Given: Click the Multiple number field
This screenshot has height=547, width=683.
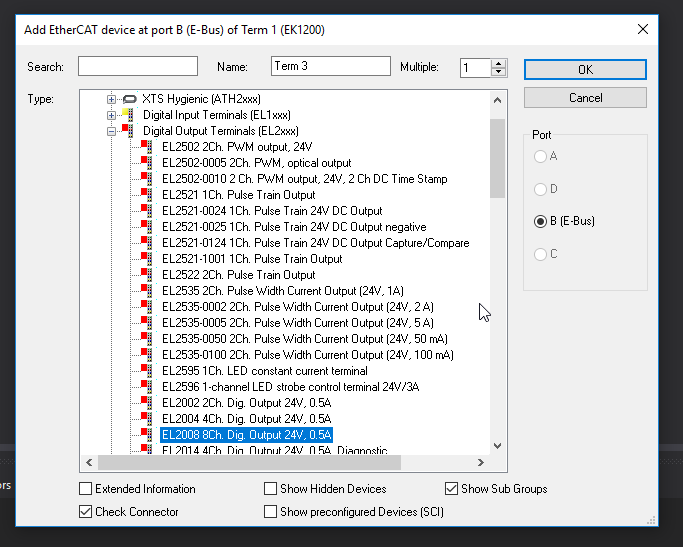Looking at the screenshot, I should (x=476, y=68).
